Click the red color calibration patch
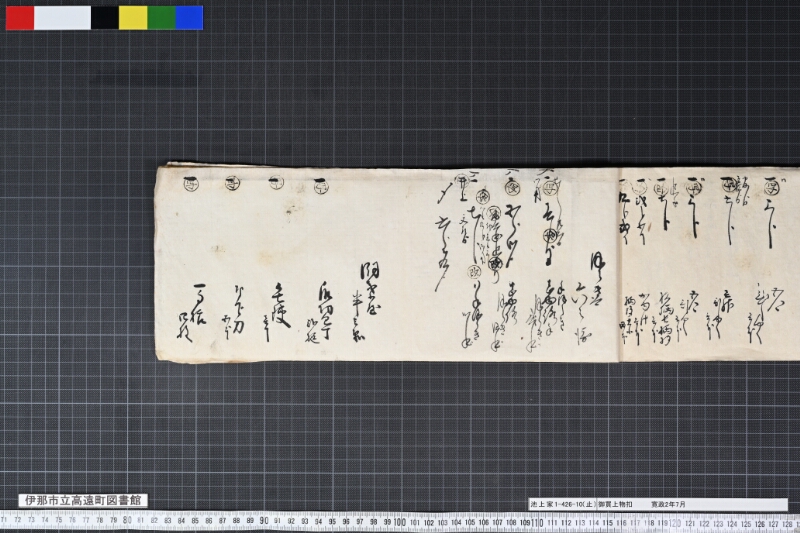This screenshot has width=800, height=533. click(x=20, y=18)
